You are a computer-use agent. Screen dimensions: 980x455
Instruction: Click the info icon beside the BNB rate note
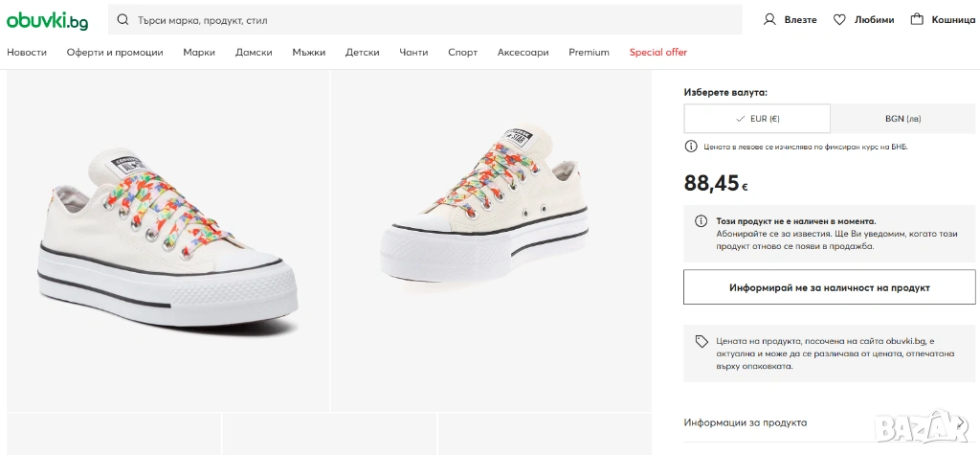click(691, 147)
